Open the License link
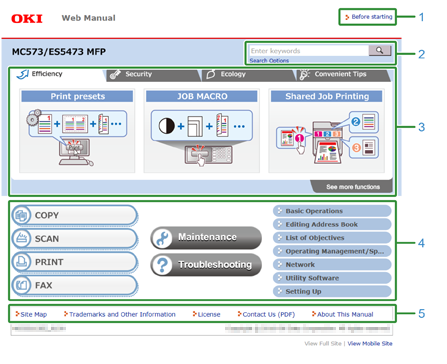Viewport: 447px width, 364px height. pyautogui.click(x=206, y=314)
